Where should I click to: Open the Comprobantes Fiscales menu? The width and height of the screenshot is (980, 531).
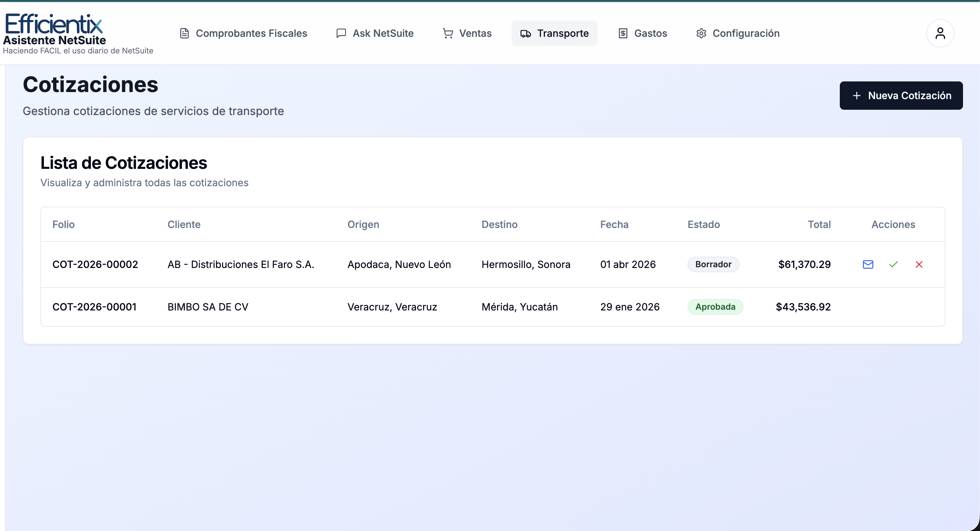pos(243,34)
